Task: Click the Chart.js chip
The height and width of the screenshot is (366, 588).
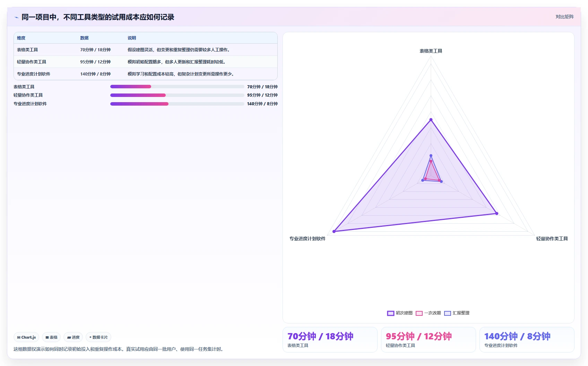Action: click(26, 337)
